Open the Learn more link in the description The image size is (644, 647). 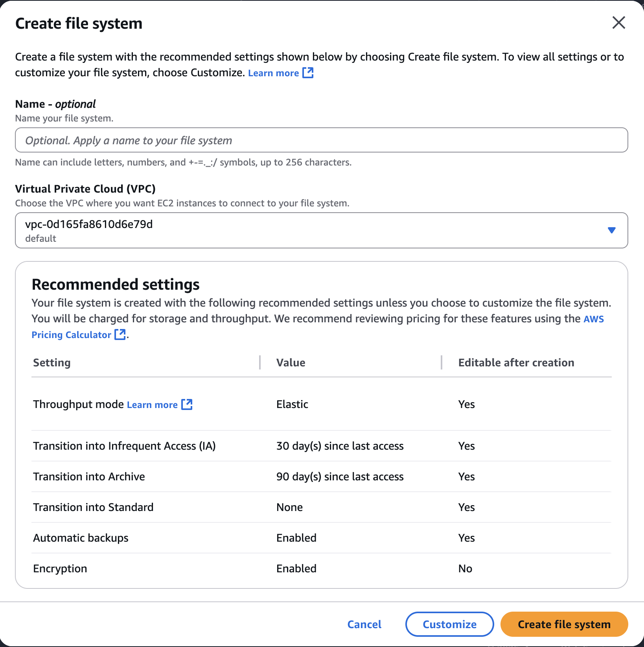(x=273, y=73)
